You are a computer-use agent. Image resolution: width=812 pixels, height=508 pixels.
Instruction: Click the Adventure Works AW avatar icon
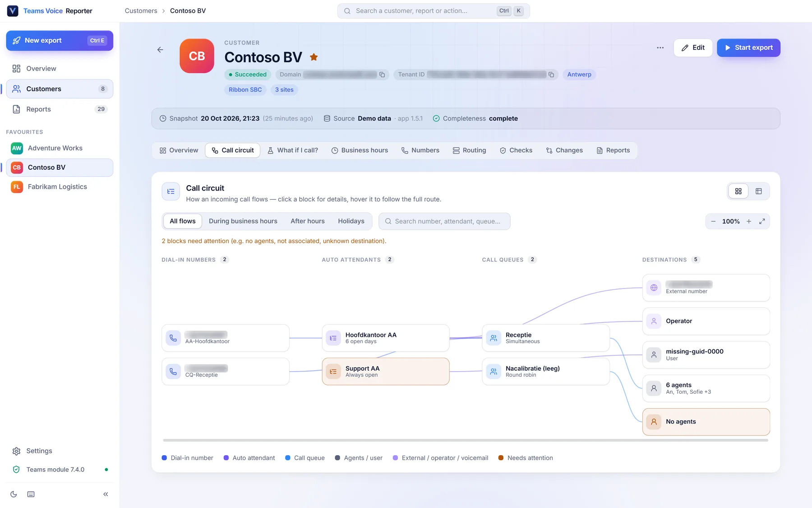point(17,148)
